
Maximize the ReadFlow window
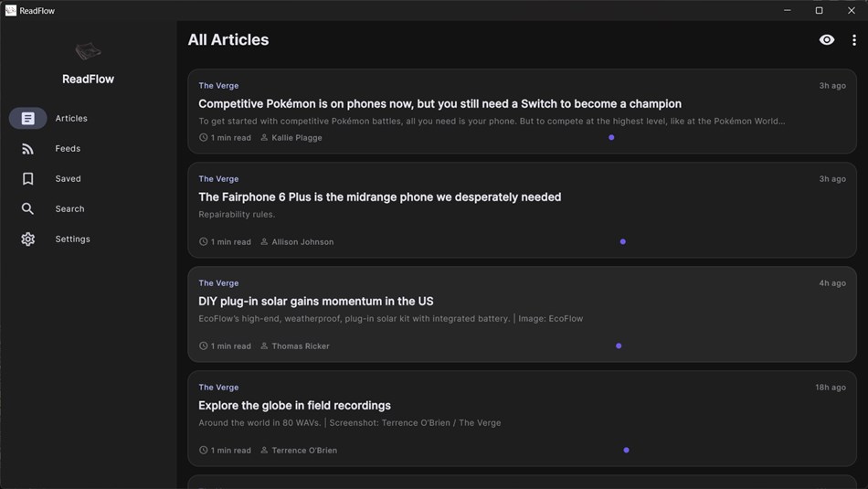[x=819, y=10]
